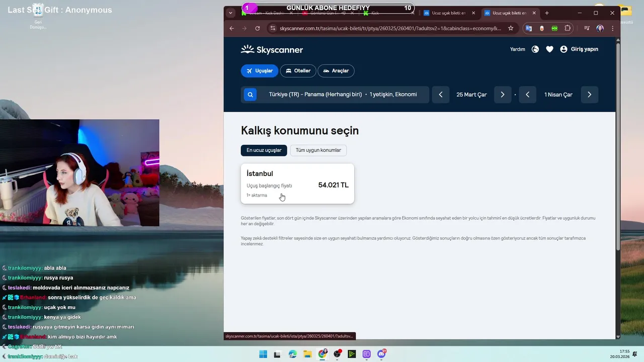
Task: Click the Skyscanner logo
Action: tap(272, 49)
